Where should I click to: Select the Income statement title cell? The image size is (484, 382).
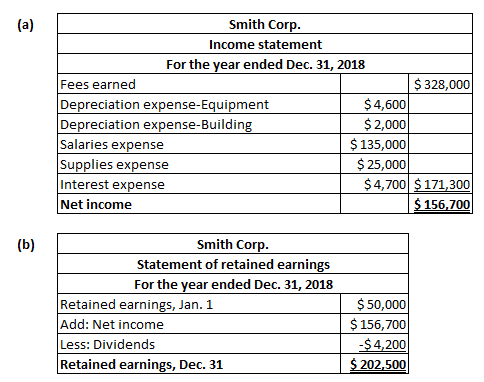pos(265,44)
